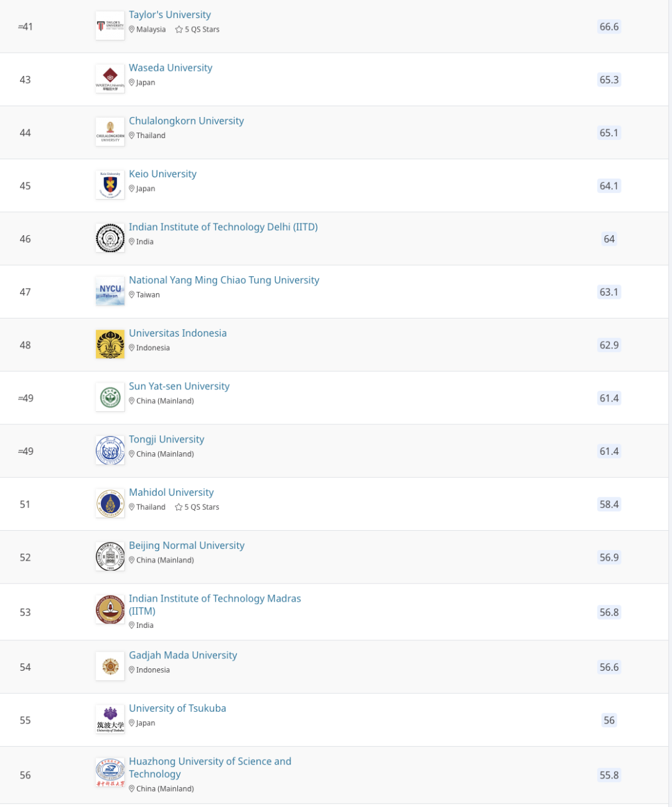Click the 66.6 score for Taylor's University
The width and height of the screenshot is (672, 807).
(x=609, y=26)
